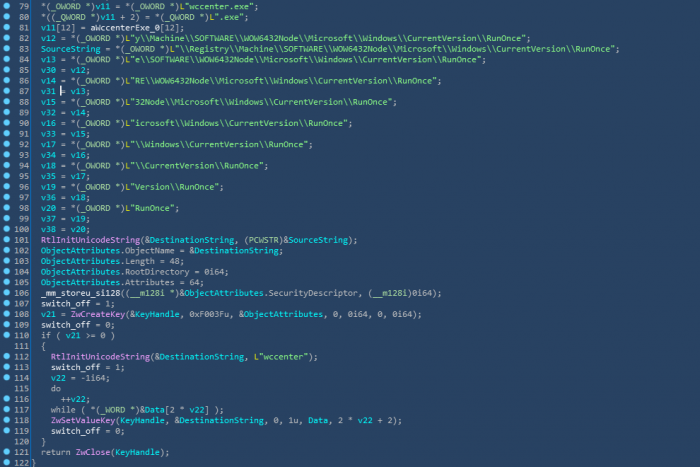Viewport: 700px width, 467px height.
Task: Click the SourceString variable on line 83
Action: 71,49
